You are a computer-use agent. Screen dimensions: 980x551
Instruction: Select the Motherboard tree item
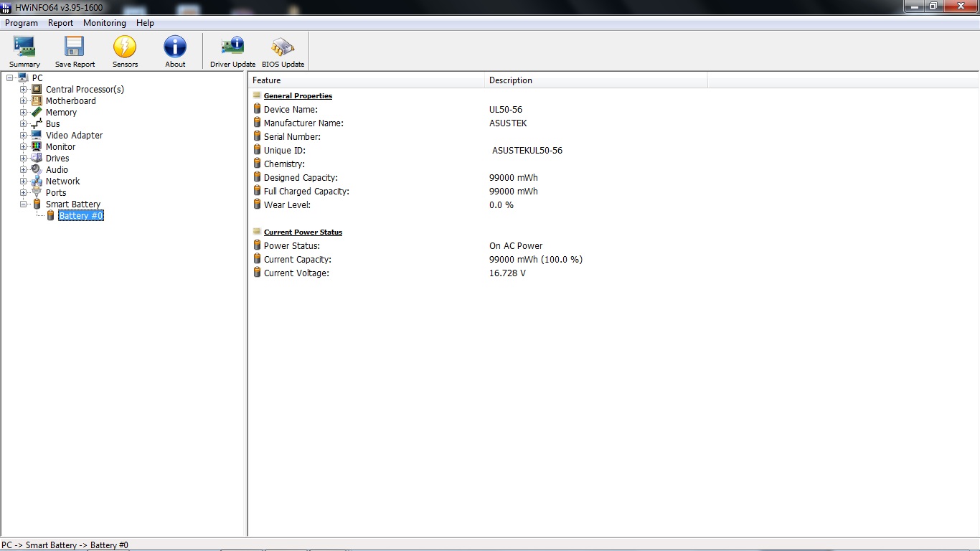click(x=71, y=100)
